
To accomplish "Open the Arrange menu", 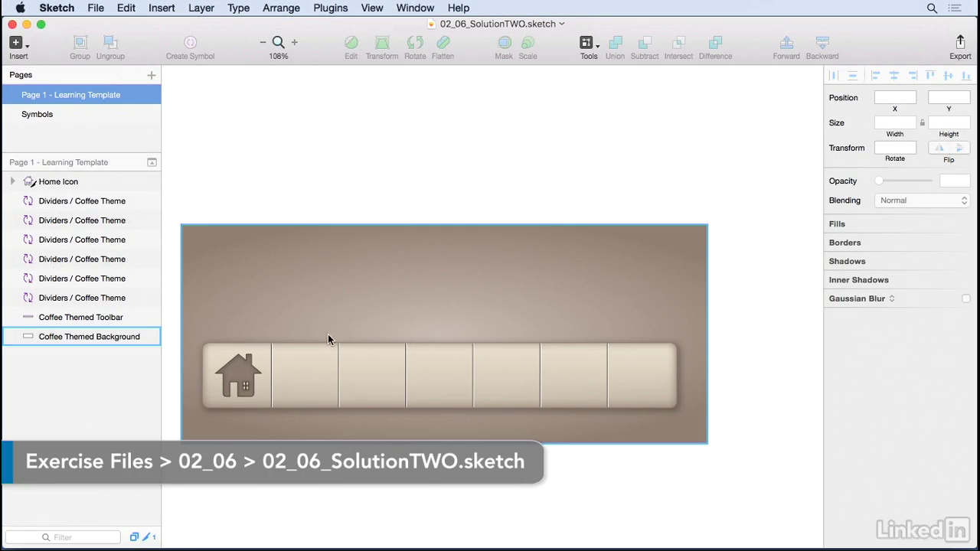I will point(281,8).
